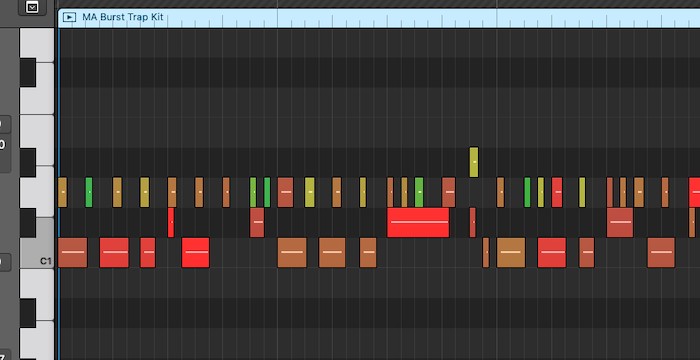This screenshot has width=700, height=360.
Task: Select the red note above C1 ending bar one
Action: 257,222
